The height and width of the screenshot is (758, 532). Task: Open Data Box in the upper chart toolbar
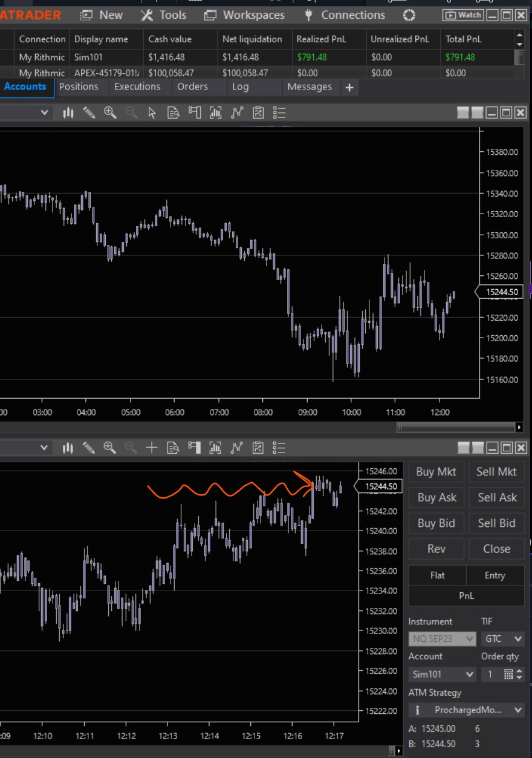(x=173, y=113)
